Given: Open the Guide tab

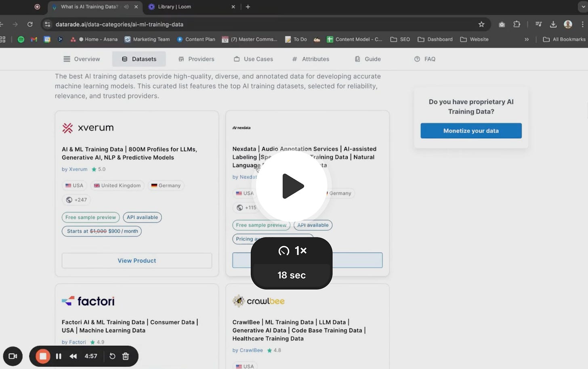Looking at the screenshot, I should click(x=367, y=59).
